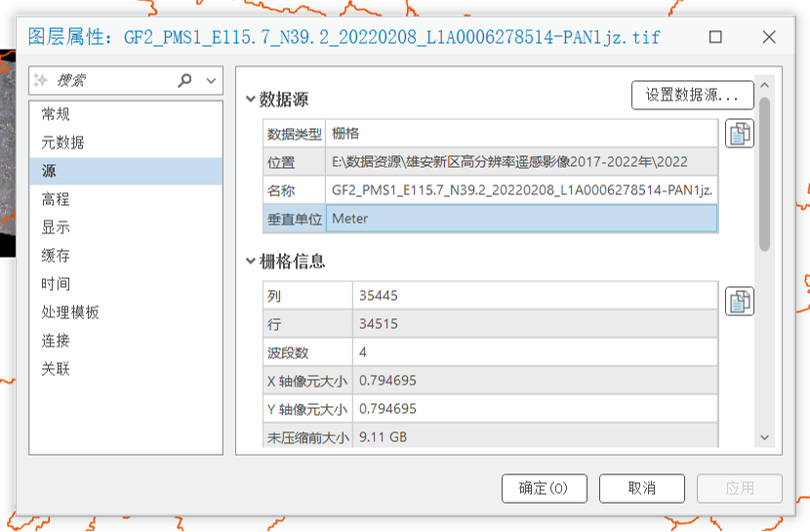Select the 名称 file name value
The width and height of the screenshot is (810, 532).
[x=521, y=190]
